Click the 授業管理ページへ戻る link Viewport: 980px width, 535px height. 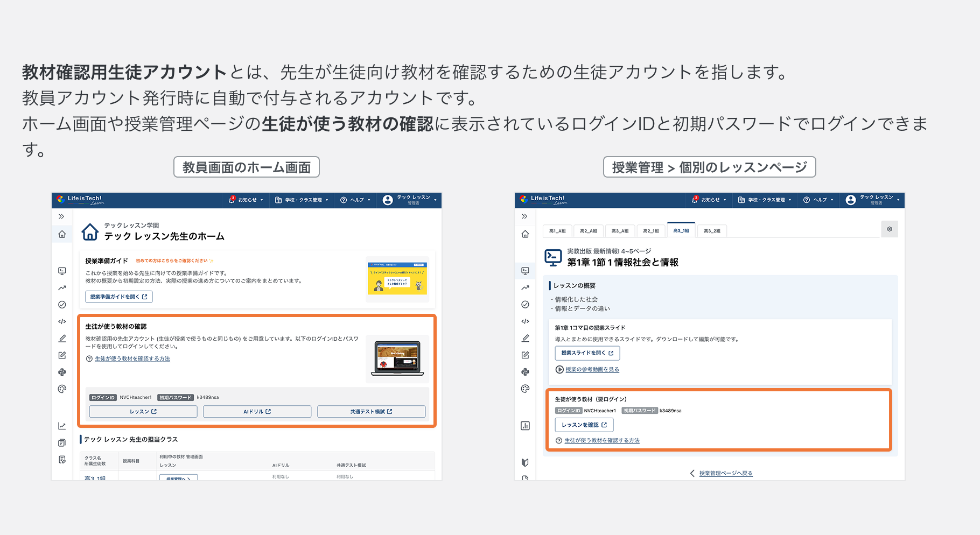(726, 473)
